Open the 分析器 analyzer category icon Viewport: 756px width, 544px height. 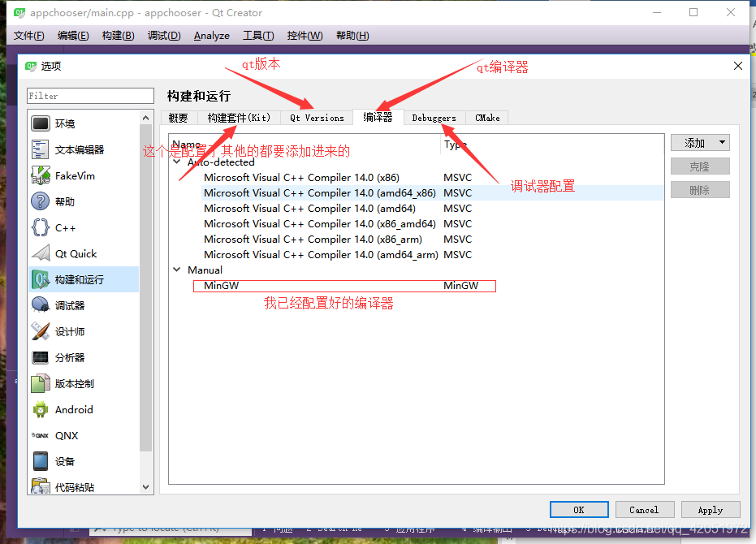tap(41, 358)
